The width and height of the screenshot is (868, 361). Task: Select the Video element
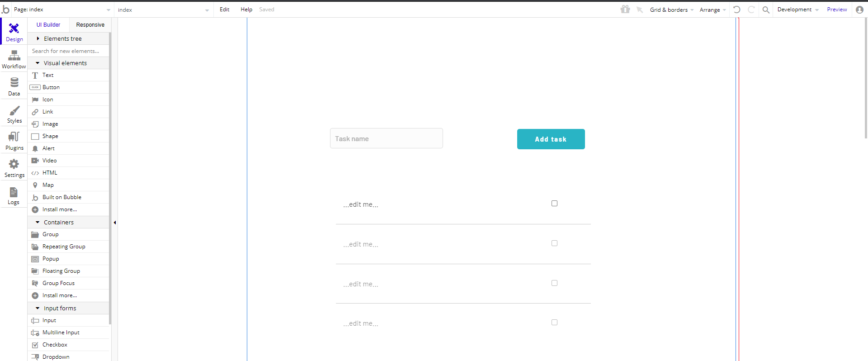[68, 161]
